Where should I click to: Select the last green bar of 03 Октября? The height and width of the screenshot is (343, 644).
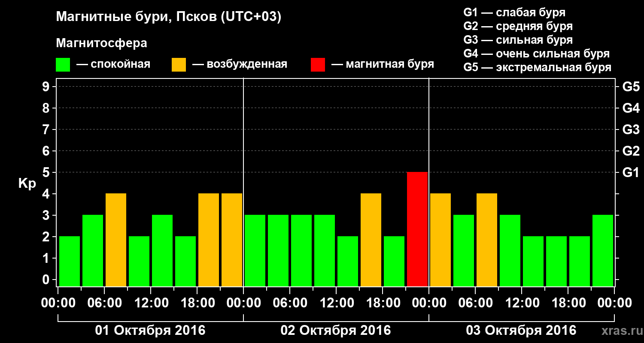coord(603,250)
